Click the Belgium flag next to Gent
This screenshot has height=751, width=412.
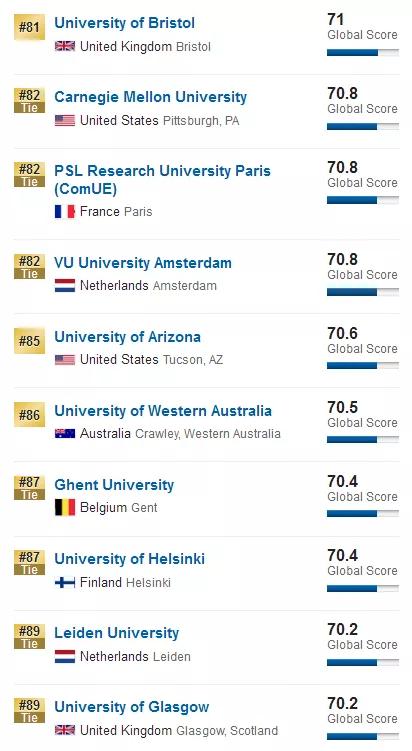(x=65, y=507)
